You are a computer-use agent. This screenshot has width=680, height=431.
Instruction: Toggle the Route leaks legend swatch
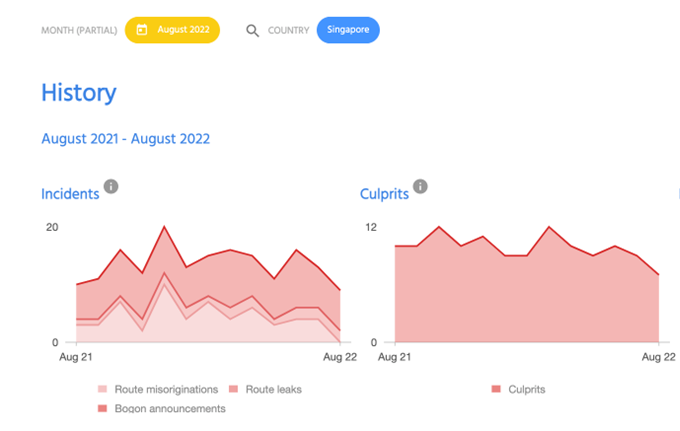click(x=233, y=389)
